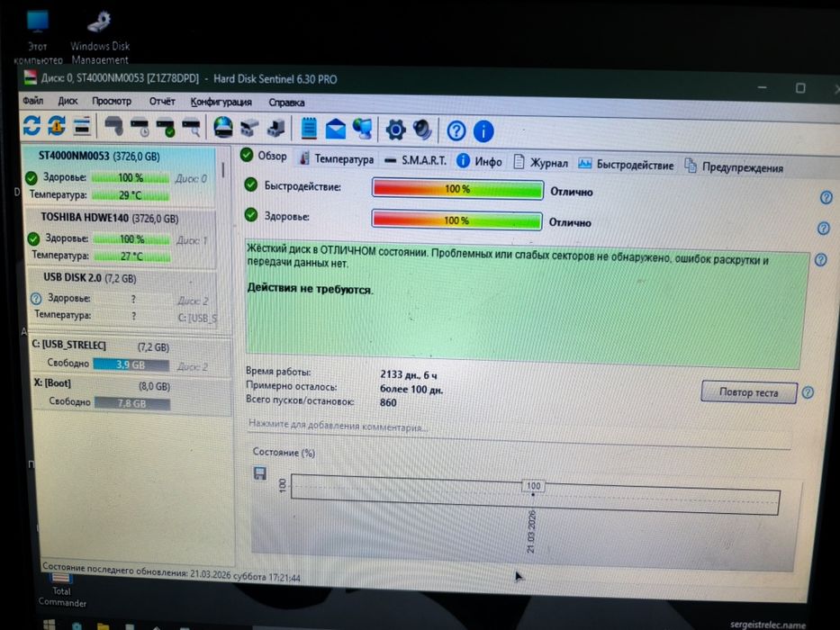Click the comment field Нажмите для добавления комментария
The height and width of the screenshot is (630, 840).
click(338, 427)
